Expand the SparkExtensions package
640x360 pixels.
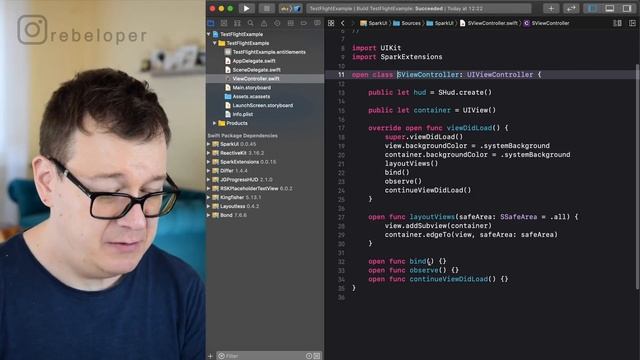point(209,162)
